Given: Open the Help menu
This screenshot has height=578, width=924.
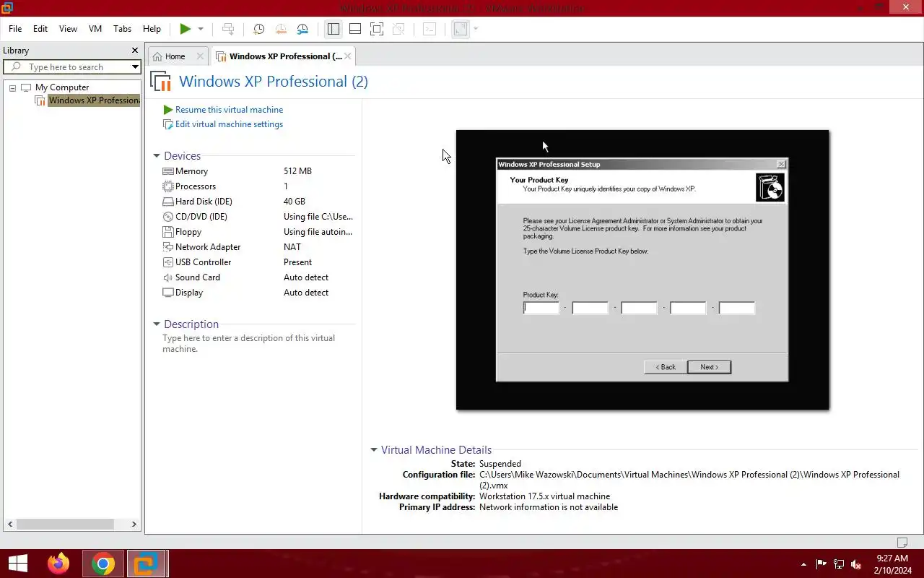Looking at the screenshot, I should [152, 29].
